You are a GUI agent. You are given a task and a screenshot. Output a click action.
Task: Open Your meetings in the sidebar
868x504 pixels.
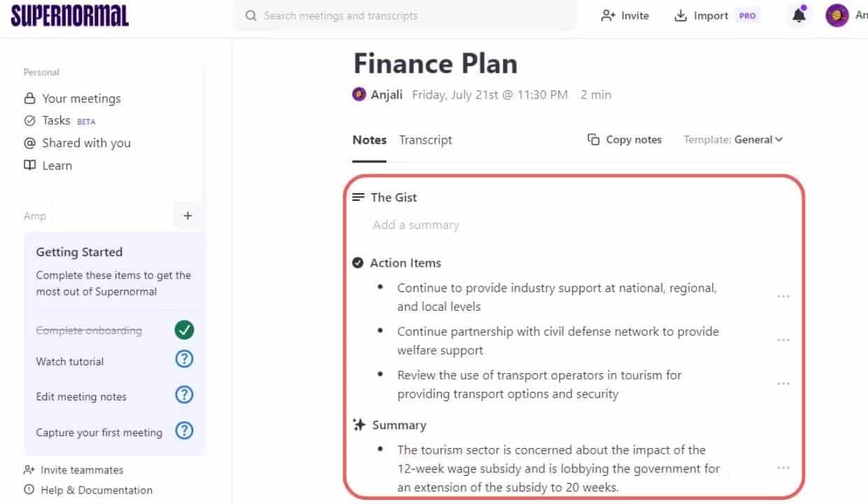click(81, 99)
